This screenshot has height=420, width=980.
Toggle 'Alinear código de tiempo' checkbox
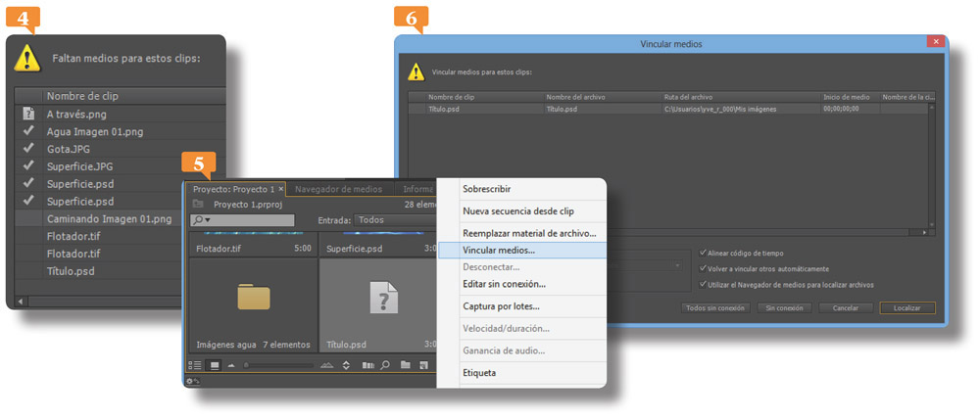coord(703,253)
